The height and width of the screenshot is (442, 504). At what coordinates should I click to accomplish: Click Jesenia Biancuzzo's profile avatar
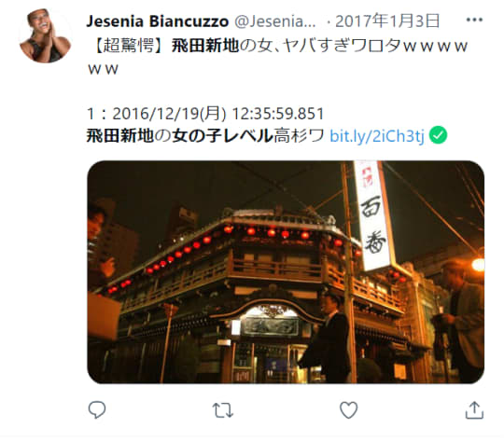pyautogui.click(x=46, y=35)
